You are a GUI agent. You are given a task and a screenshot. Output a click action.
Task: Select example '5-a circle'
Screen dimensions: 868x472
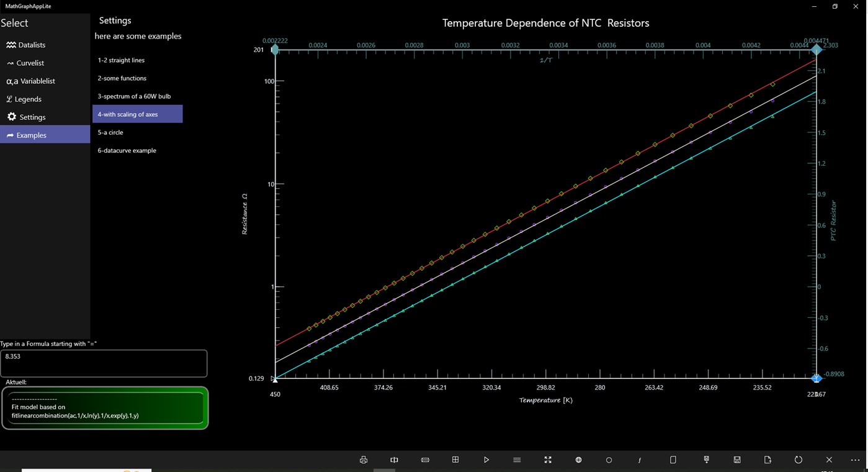[x=110, y=132]
